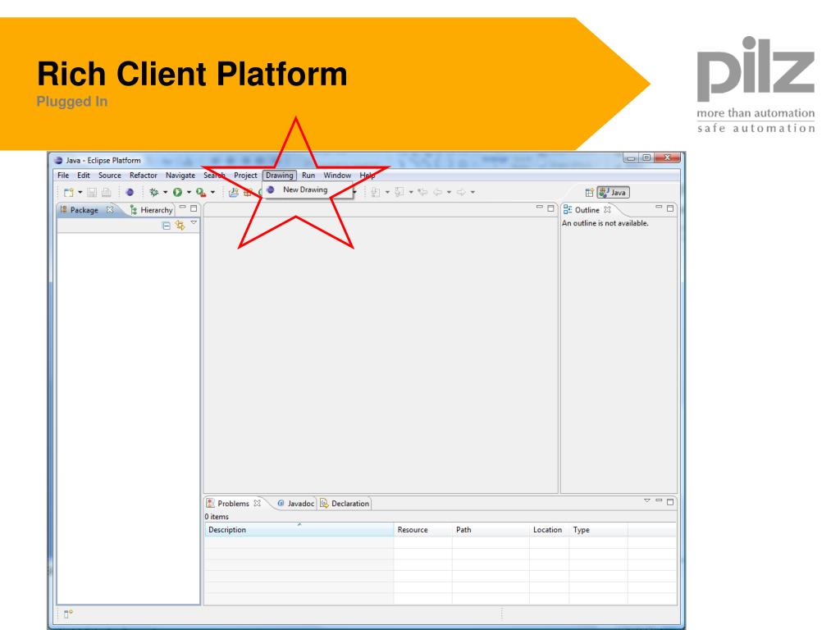The height and width of the screenshot is (630, 840).
Task: Open the Debug dropdown arrow
Action: point(165,192)
